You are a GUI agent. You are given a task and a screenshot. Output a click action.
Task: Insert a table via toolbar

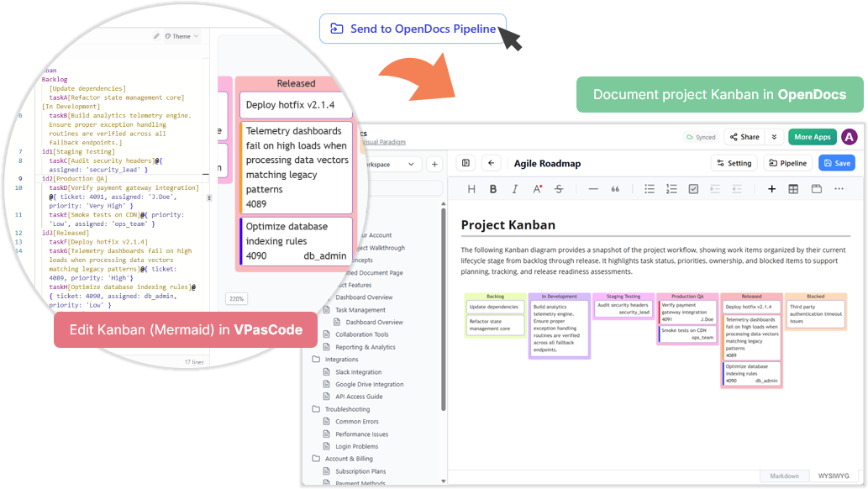[793, 189]
